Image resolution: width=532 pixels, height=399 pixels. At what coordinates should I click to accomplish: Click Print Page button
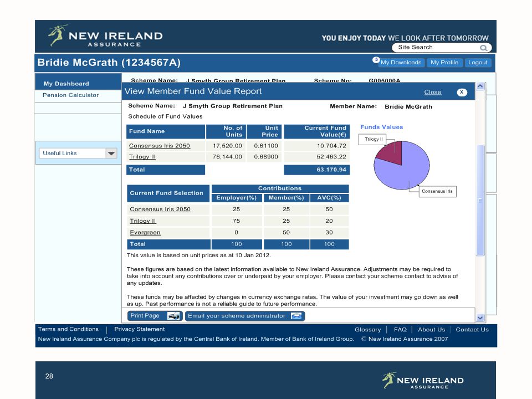[155, 316]
